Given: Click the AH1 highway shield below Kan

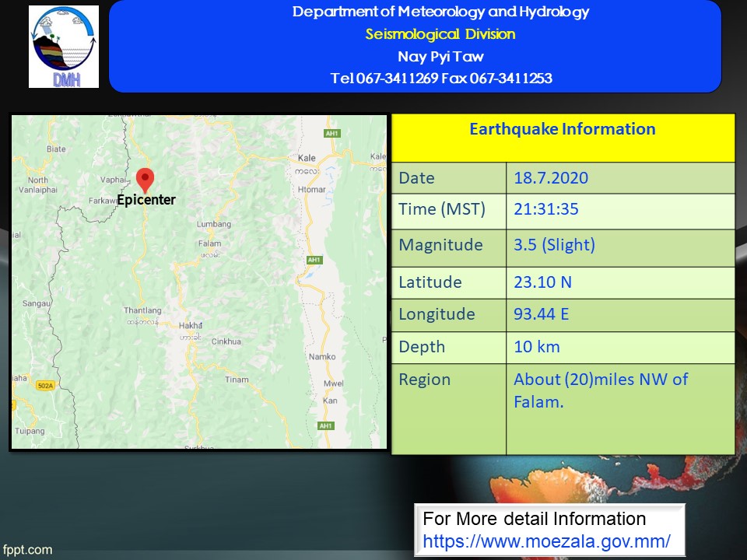Looking at the screenshot, I should click(x=326, y=425).
